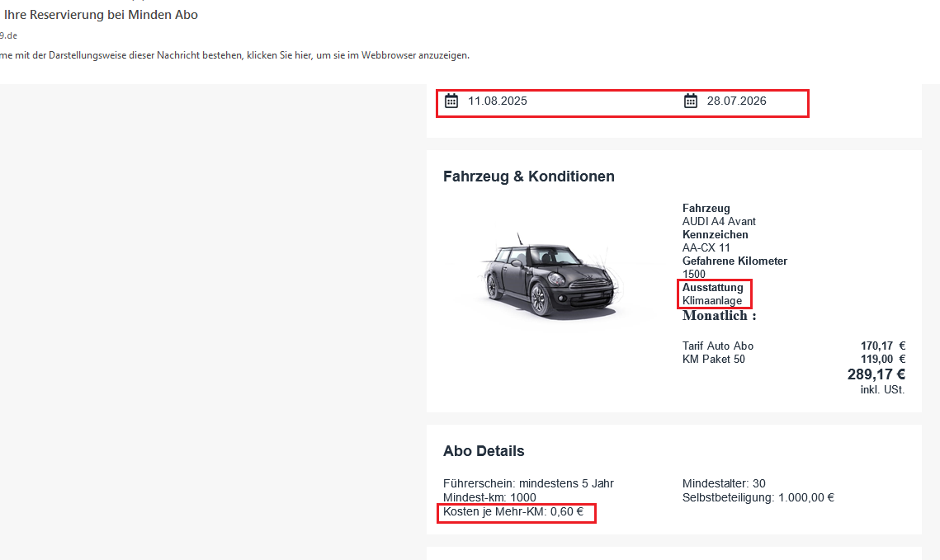Image resolution: width=940 pixels, height=560 pixels.
Task: Click the 'Gefahrene Kilometer' label
Action: tap(735, 261)
